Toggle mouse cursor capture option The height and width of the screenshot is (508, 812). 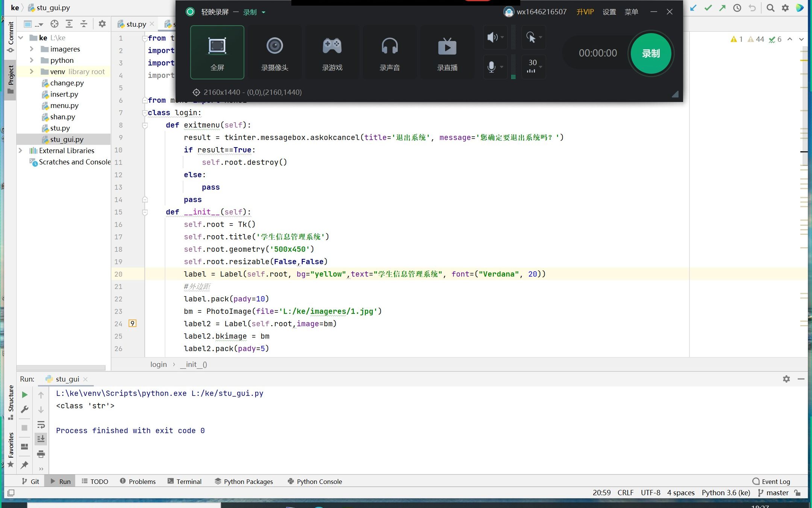coord(531,37)
